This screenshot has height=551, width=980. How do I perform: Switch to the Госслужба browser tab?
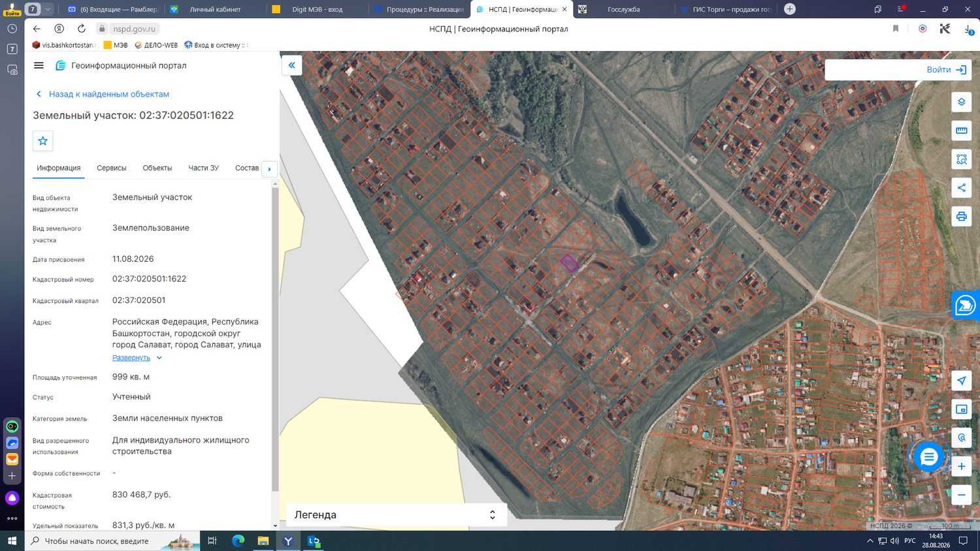click(x=623, y=9)
